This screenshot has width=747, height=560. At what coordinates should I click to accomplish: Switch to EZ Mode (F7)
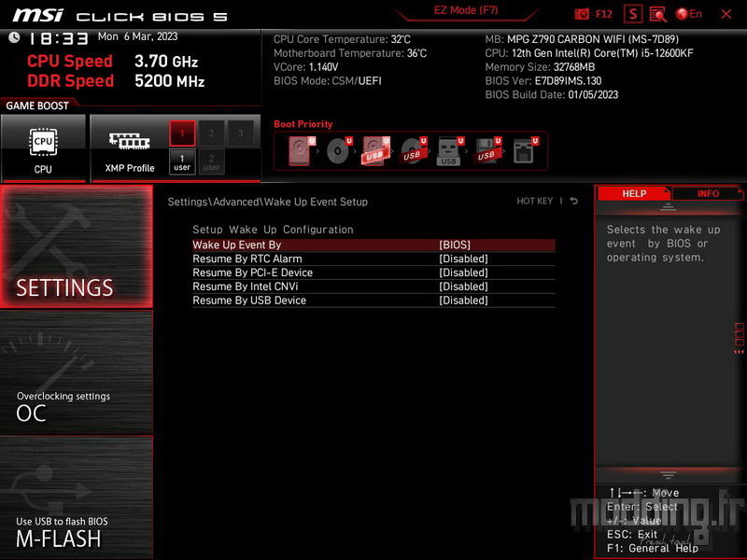(x=466, y=10)
